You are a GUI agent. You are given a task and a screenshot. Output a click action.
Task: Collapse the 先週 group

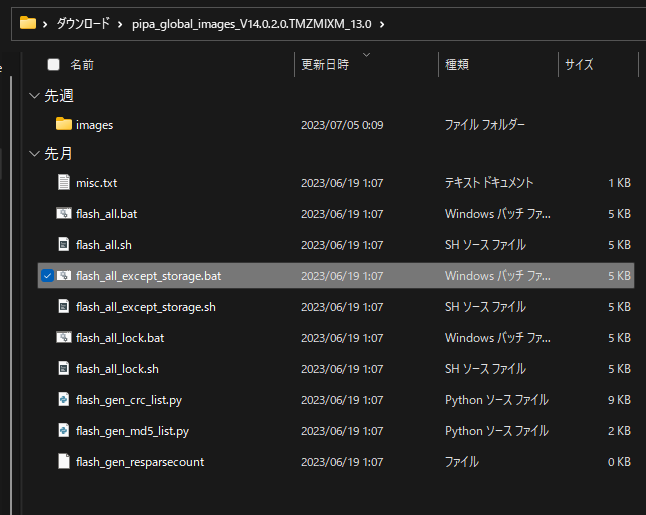pyautogui.click(x=34, y=96)
